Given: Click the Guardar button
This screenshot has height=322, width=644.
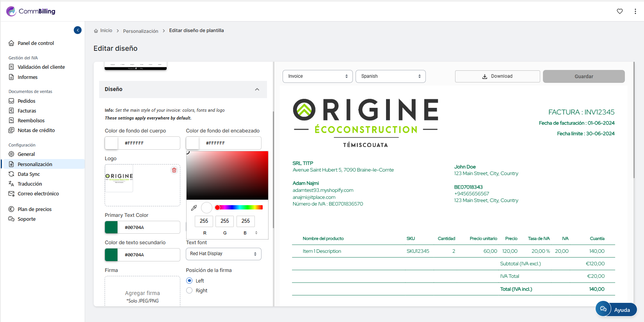Looking at the screenshot, I should click(x=584, y=76).
